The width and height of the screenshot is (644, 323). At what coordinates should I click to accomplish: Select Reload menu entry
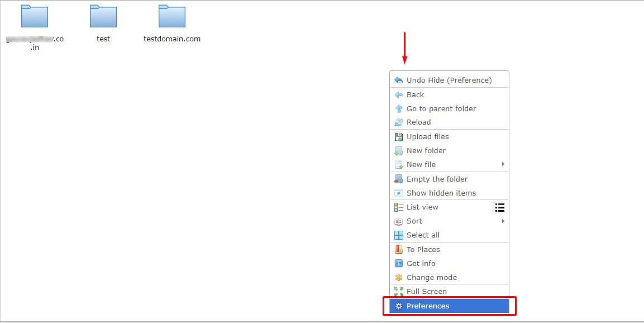[449, 122]
